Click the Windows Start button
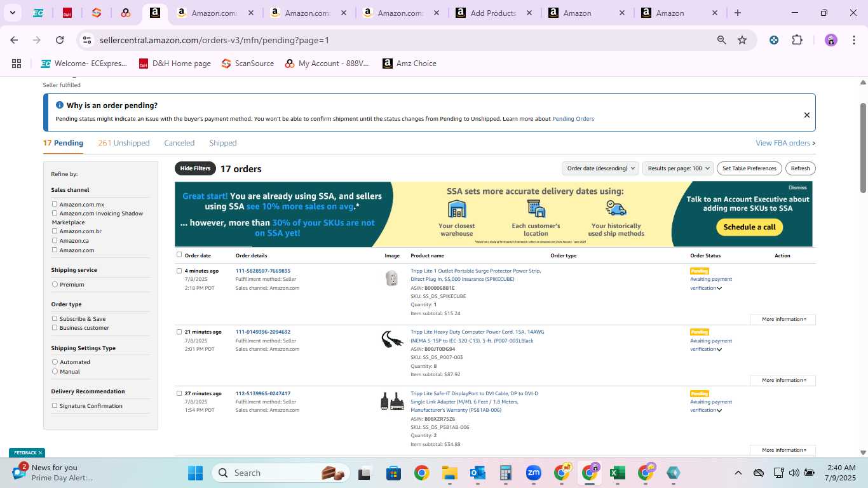This screenshot has height=488, width=868. (x=195, y=473)
